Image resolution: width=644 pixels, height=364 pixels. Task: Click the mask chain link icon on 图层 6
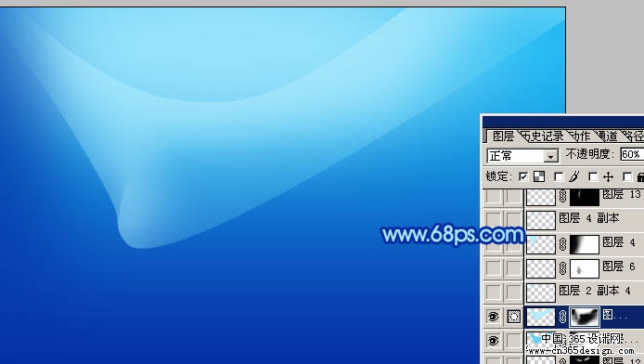tap(562, 268)
